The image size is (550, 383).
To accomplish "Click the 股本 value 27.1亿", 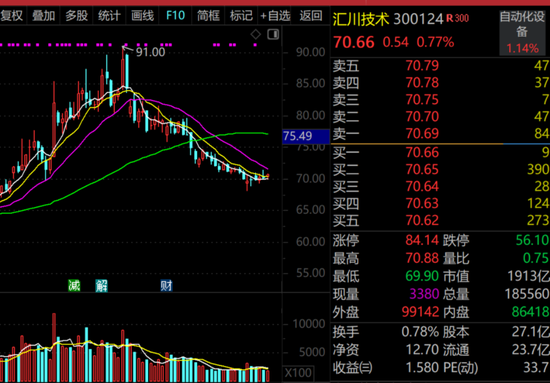I will tap(531, 332).
